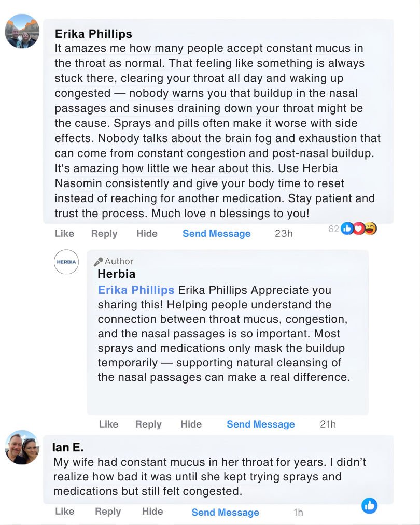Click the Erika Phillips mention link

[x=136, y=290]
